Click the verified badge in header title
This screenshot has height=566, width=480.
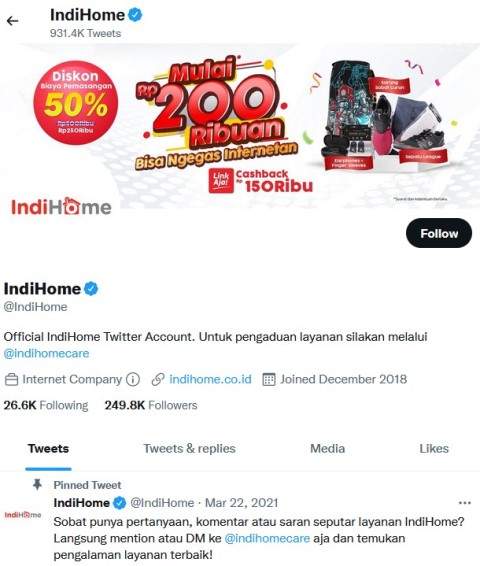tap(135, 15)
